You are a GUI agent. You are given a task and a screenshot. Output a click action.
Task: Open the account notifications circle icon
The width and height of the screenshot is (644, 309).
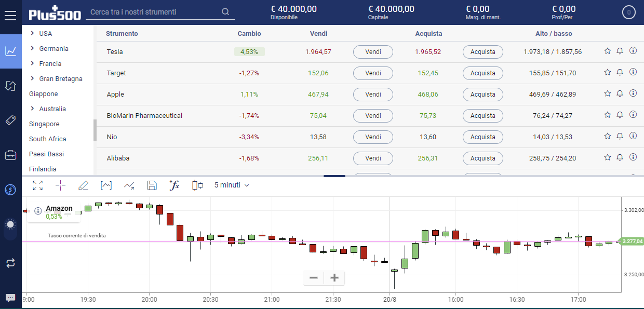629,12
